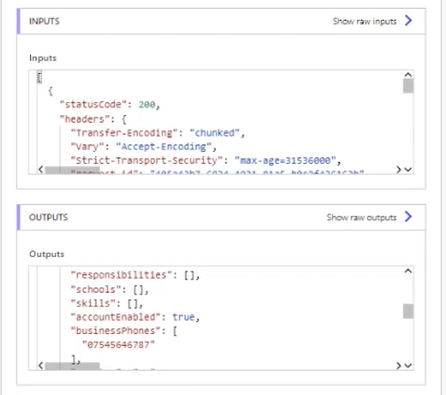Screen dimensions: 446x395
Task: Click the Inputs box scroll right arrow
Action: (399, 169)
